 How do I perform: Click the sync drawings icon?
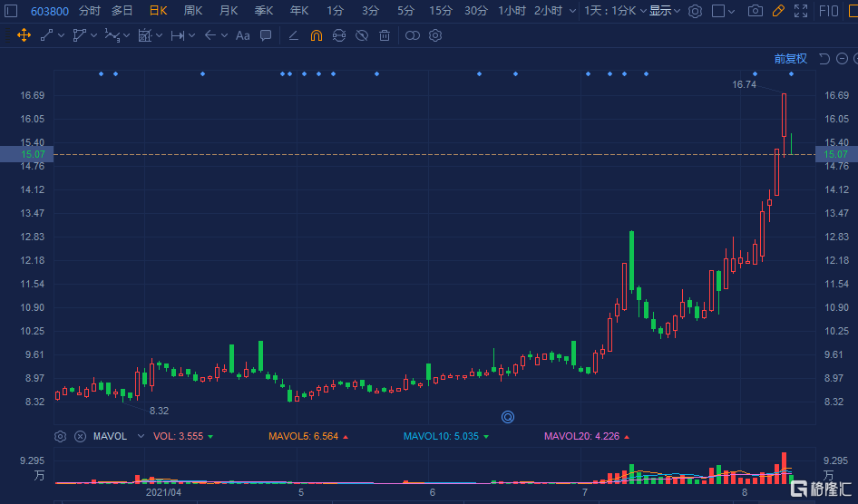[339, 35]
